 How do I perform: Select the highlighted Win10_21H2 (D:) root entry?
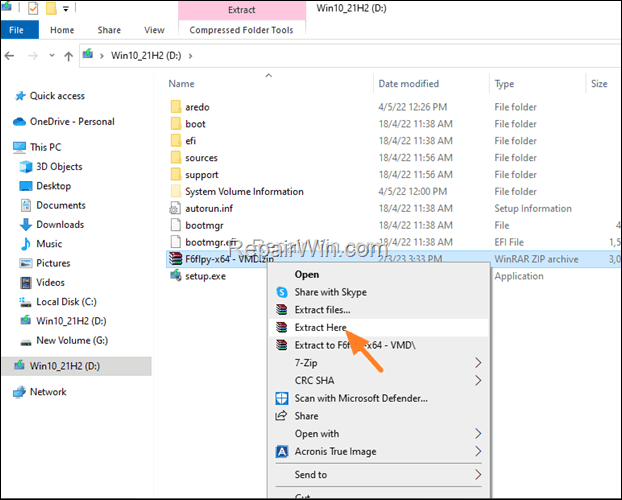(x=77, y=366)
